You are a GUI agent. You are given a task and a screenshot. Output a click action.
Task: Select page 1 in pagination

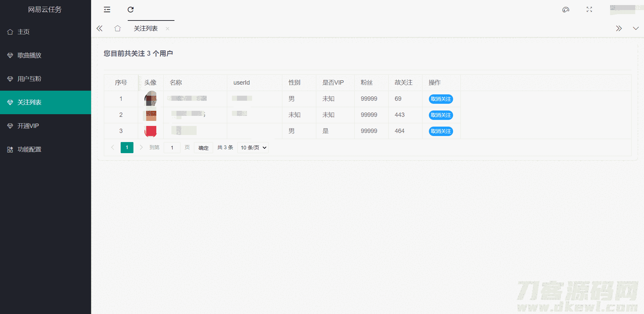[127, 147]
